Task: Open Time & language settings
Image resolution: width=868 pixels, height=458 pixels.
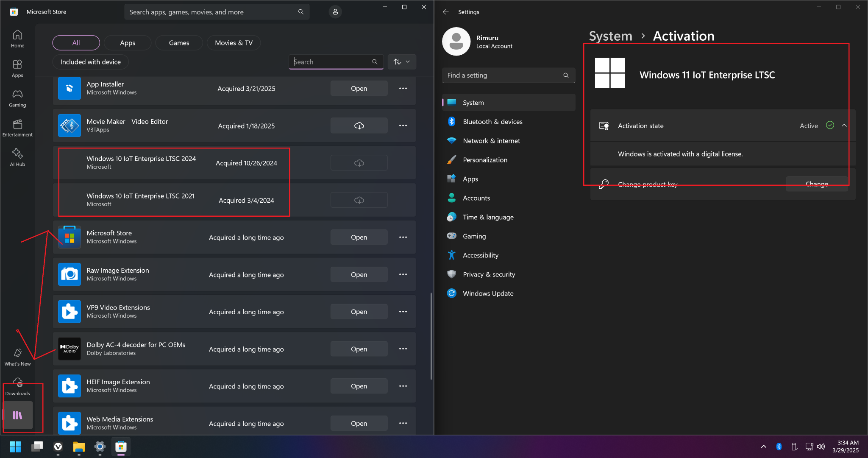Action: pyautogui.click(x=509, y=217)
